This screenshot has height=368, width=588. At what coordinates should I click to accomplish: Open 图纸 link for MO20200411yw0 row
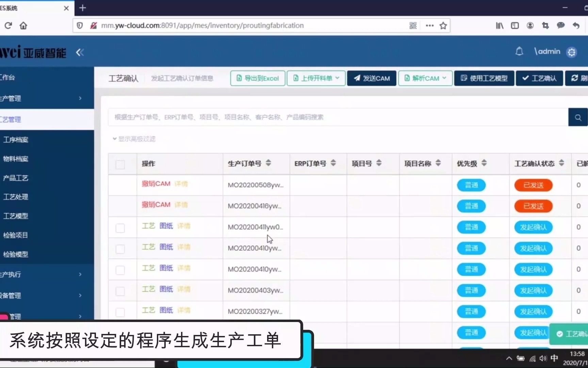[166, 226]
